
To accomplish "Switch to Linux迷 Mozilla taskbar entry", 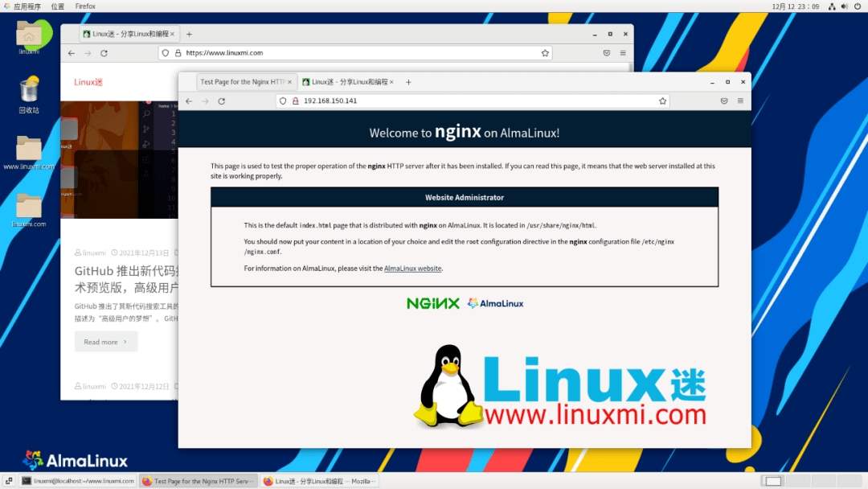I will coord(319,481).
